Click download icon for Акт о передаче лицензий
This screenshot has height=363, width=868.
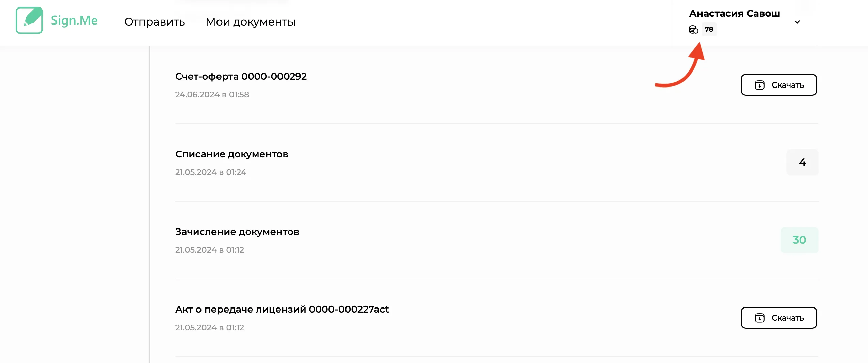click(x=759, y=318)
